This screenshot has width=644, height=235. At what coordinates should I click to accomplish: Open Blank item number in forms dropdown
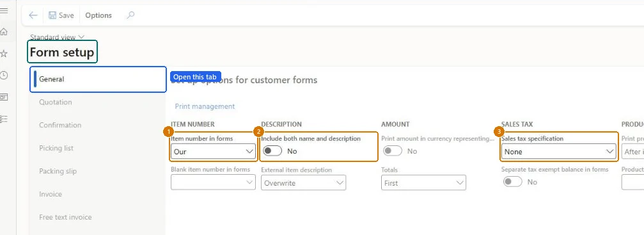pos(213,182)
